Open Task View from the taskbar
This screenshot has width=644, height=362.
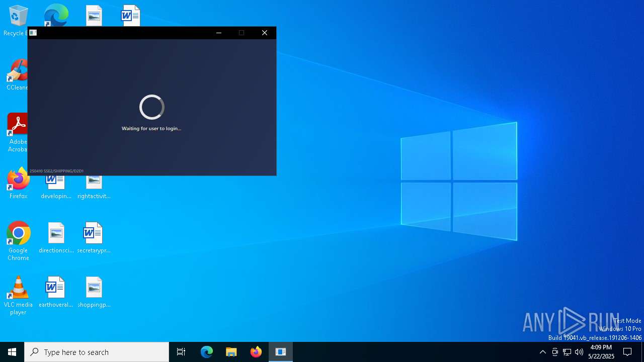point(181,352)
